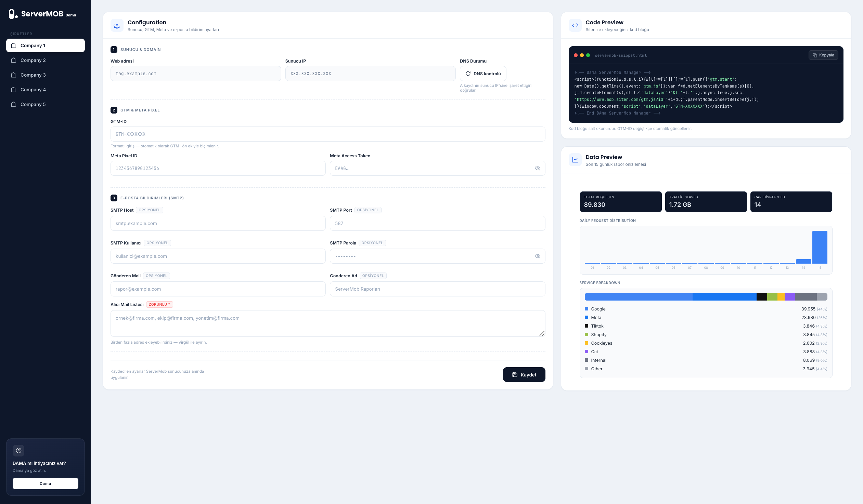Click the Alıcı Mail Listesi textarea

click(328, 323)
